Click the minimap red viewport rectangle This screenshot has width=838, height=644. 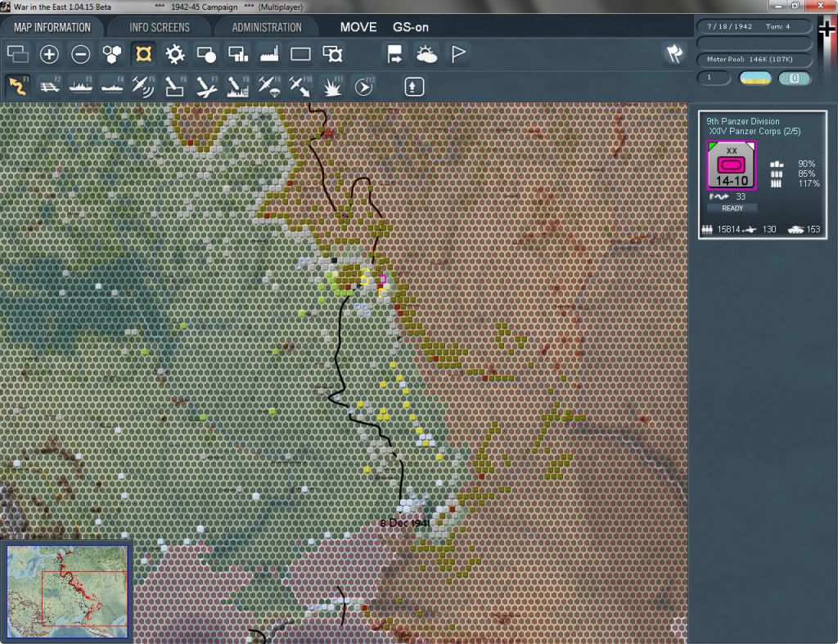(x=84, y=598)
